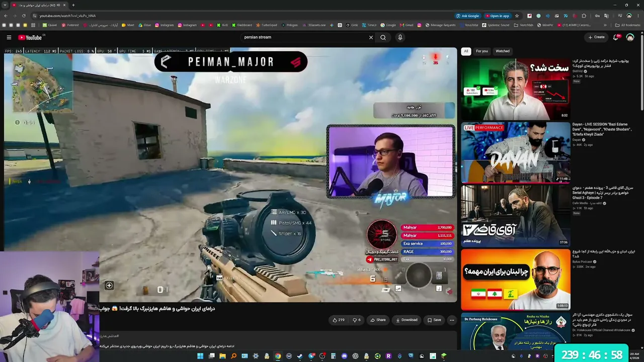Share this video
The height and width of the screenshot is (362, 644).
(x=378, y=320)
